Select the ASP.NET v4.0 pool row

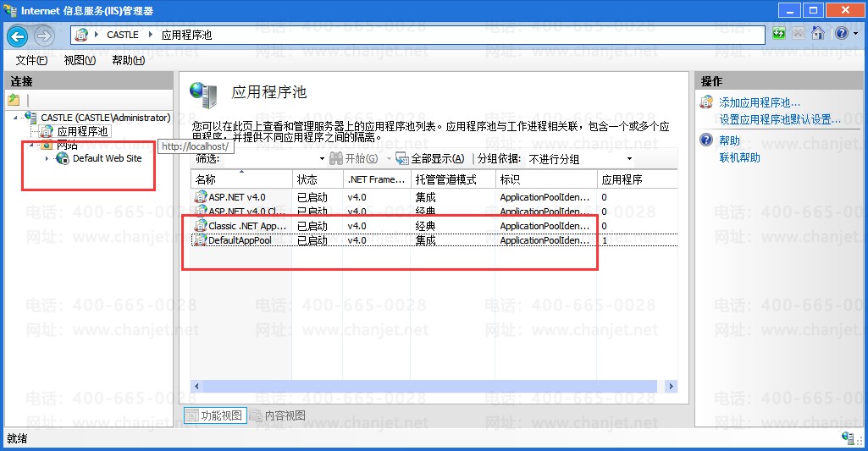[434, 197]
